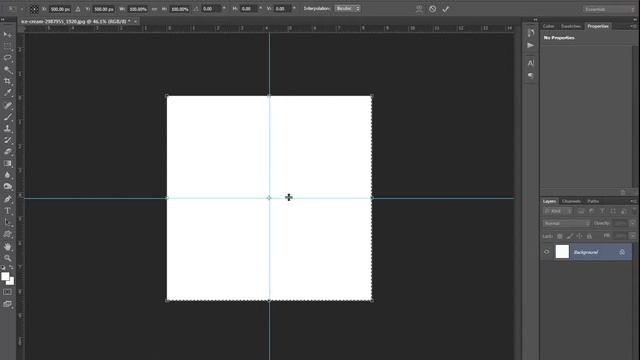
Task: Switch to the Color tab
Action: (x=548, y=26)
